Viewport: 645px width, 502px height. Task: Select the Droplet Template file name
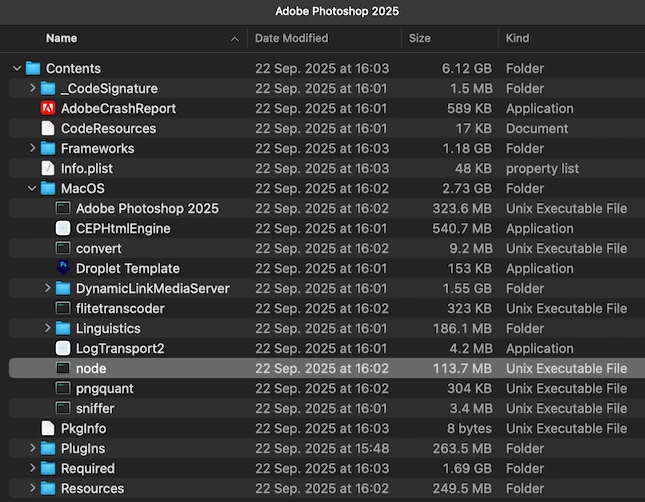(128, 269)
